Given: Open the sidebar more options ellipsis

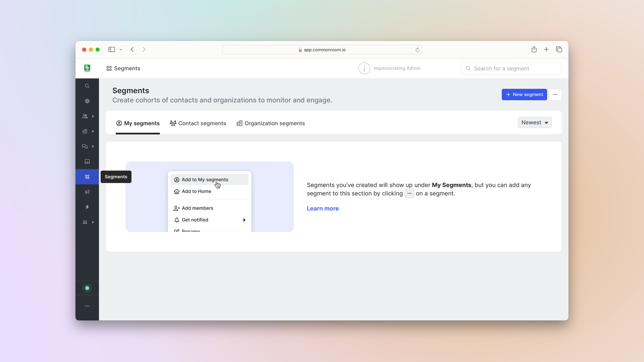Looking at the screenshot, I should [87, 306].
